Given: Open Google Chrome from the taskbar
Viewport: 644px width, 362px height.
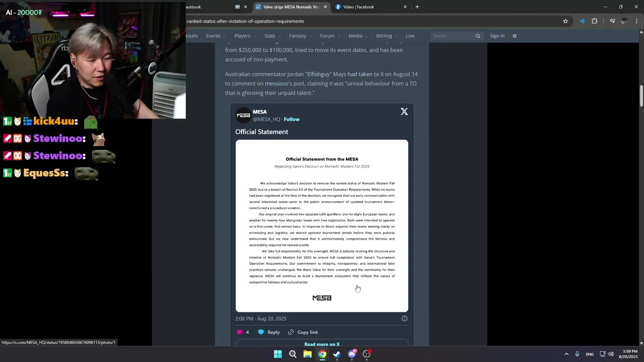Looking at the screenshot, I should point(322,354).
